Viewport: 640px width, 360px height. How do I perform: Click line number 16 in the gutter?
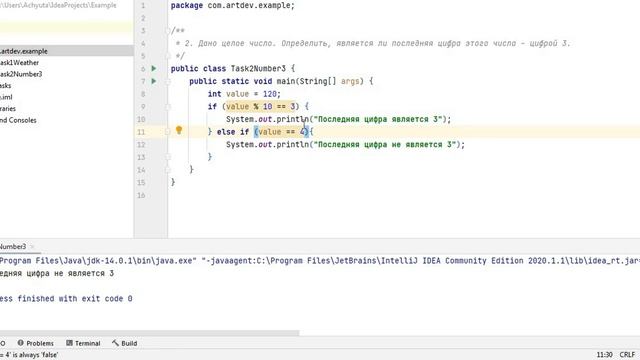(x=141, y=195)
